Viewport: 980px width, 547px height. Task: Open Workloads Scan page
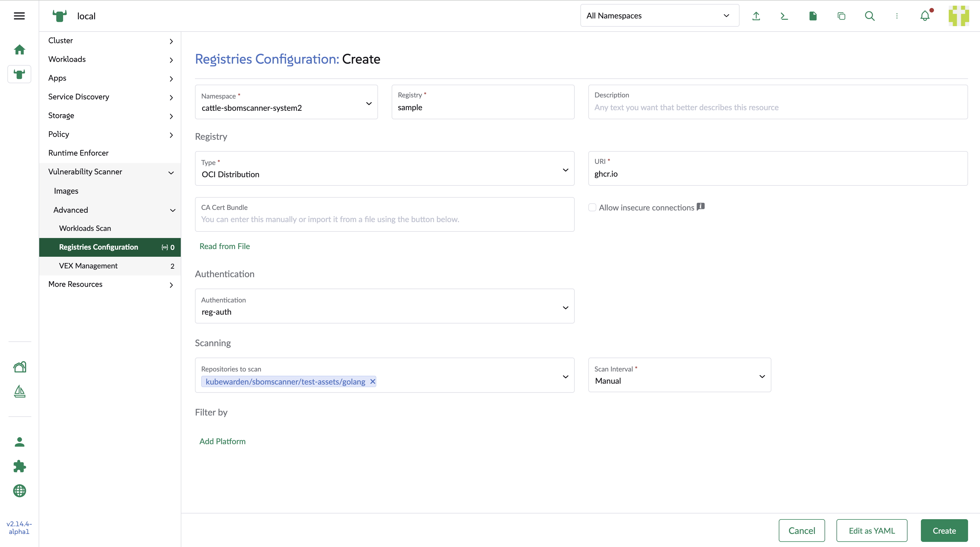[110, 228]
